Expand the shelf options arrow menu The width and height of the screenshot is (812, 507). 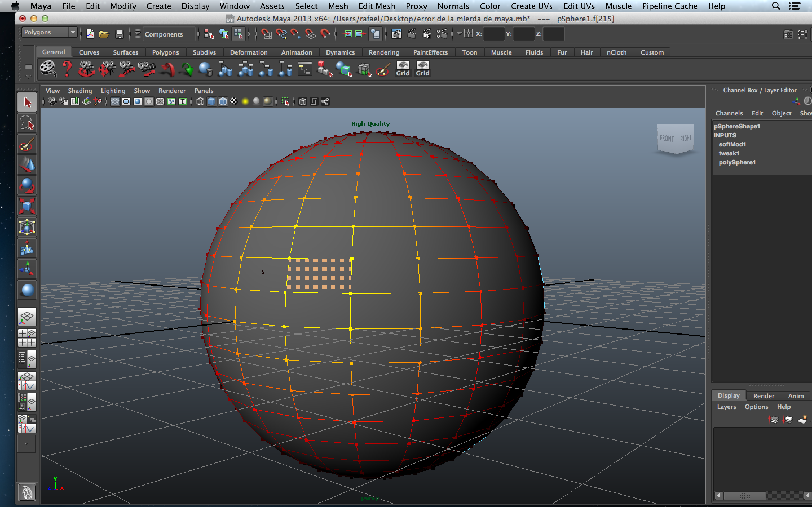[x=29, y=77]
